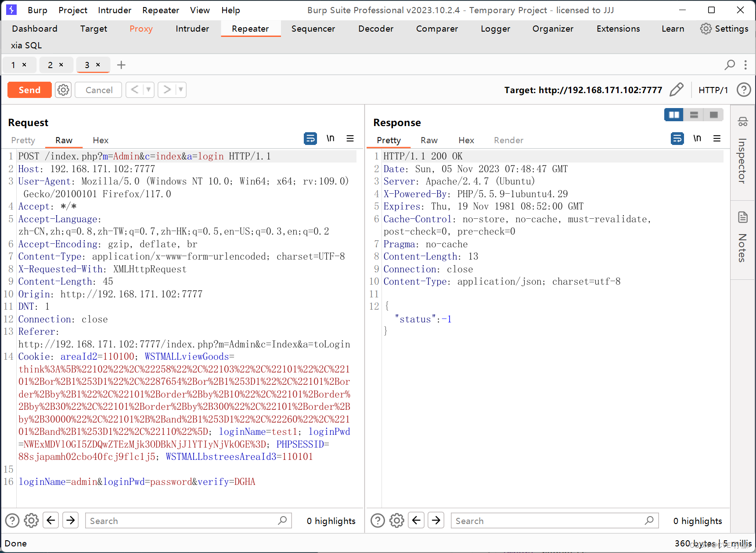Add a new Repeater tab

tap(121, 65)
